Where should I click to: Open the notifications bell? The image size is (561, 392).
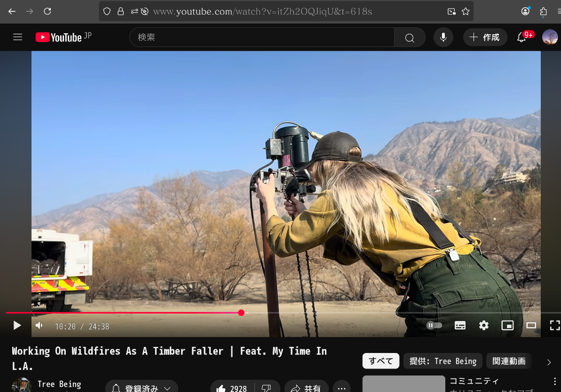(x=521, y=38)
